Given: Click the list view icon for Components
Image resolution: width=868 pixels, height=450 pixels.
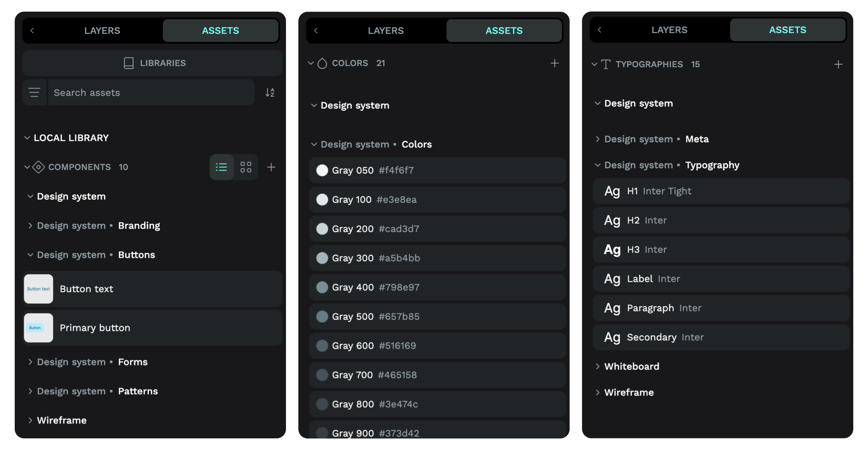Looking at the screenshot, I should click(x=221, y=167).
